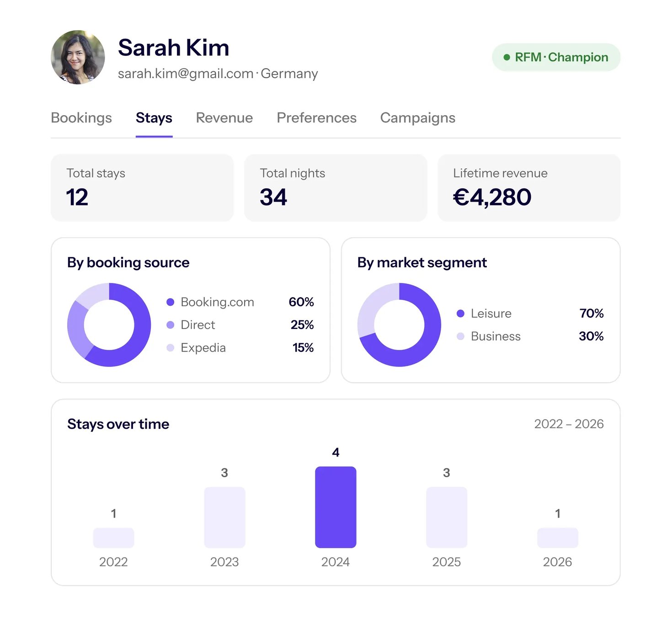The width and height of the screenshot is (672, 617).
Task: Click the Booking.com legend label
Action: [218, 302]
